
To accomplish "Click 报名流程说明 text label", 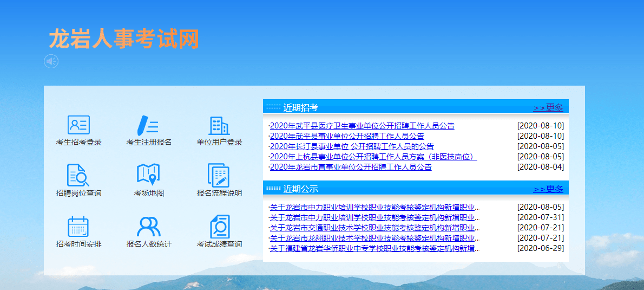I will (219, 194).
